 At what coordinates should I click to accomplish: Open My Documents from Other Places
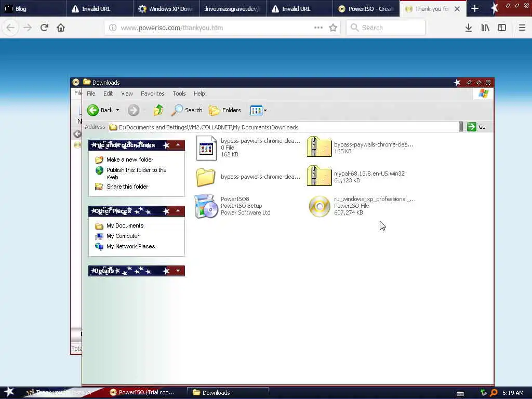[125, 225]
